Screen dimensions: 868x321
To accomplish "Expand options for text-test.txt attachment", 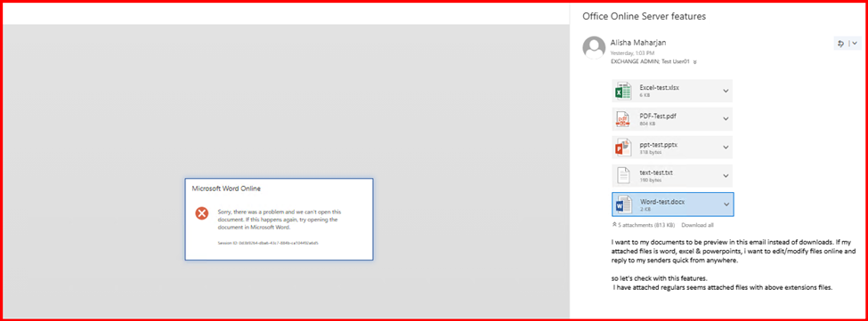I will tap(726, 176).
